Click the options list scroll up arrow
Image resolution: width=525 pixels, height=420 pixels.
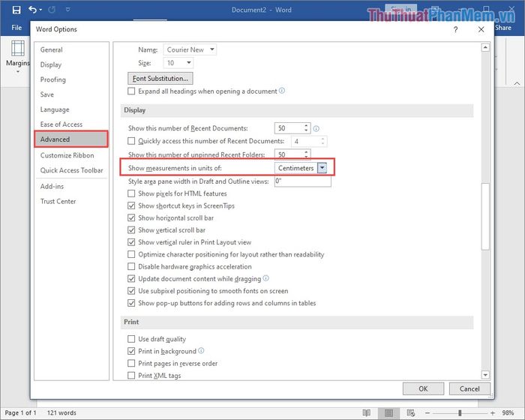[485, 47]
